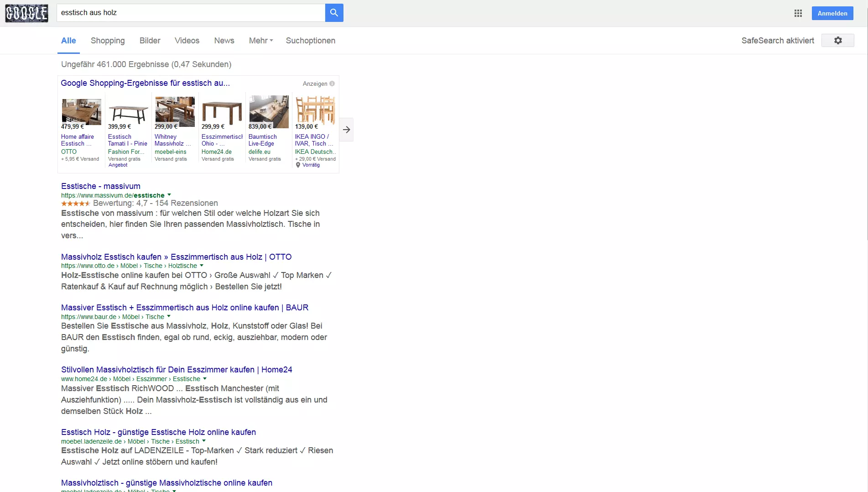The height and width of the screenshot is (492, 868).
Task: Open the Esstische - massivum result
Action: 101,186
